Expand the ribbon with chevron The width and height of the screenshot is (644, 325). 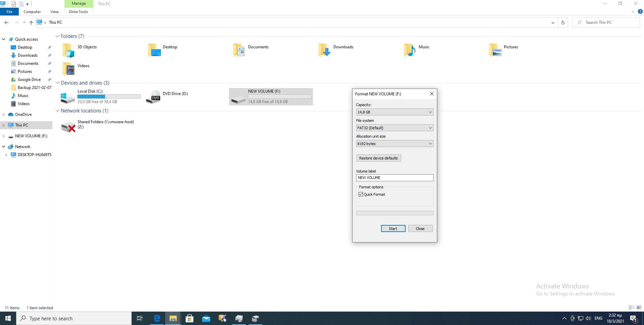click(633, 11)
